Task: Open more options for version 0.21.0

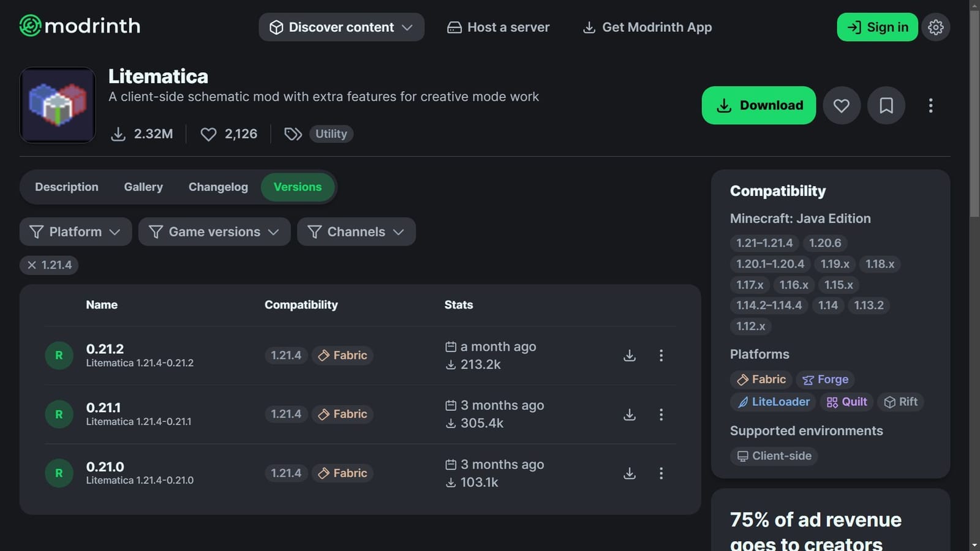Action: click(x=661, y=473)
